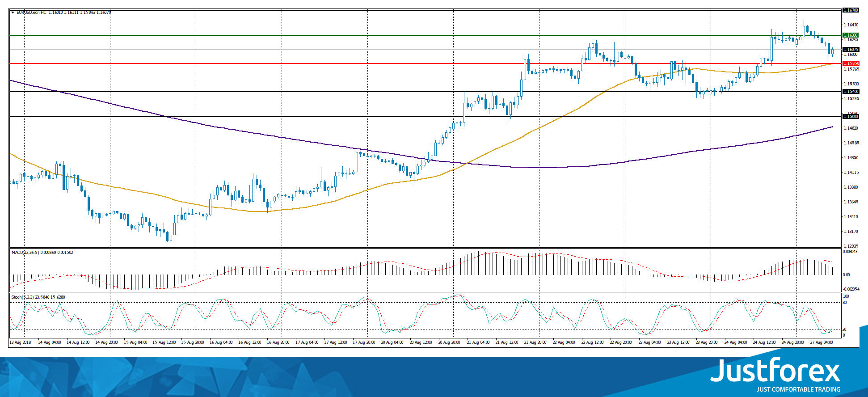Click the 17 Aug 12:00 time label

coord(336,342)
